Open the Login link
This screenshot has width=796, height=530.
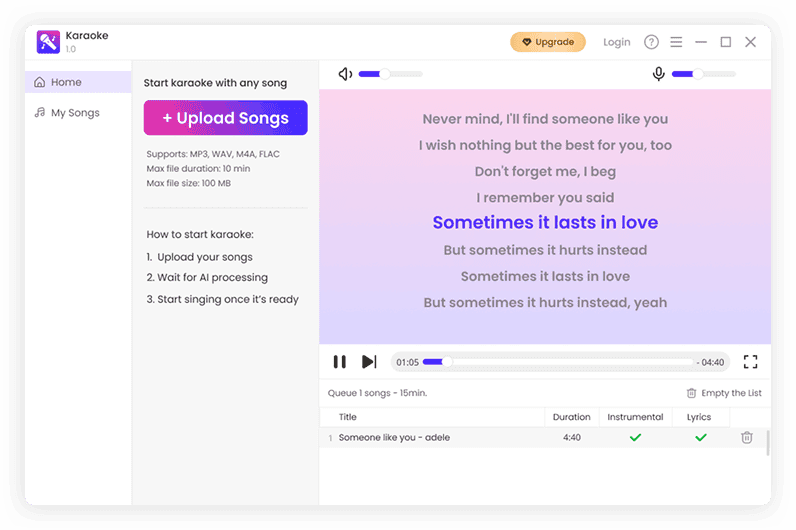(x=617, y=42)
